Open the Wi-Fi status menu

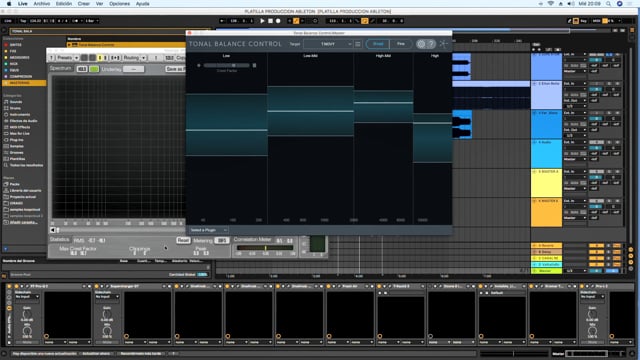(x=551, y=4)
